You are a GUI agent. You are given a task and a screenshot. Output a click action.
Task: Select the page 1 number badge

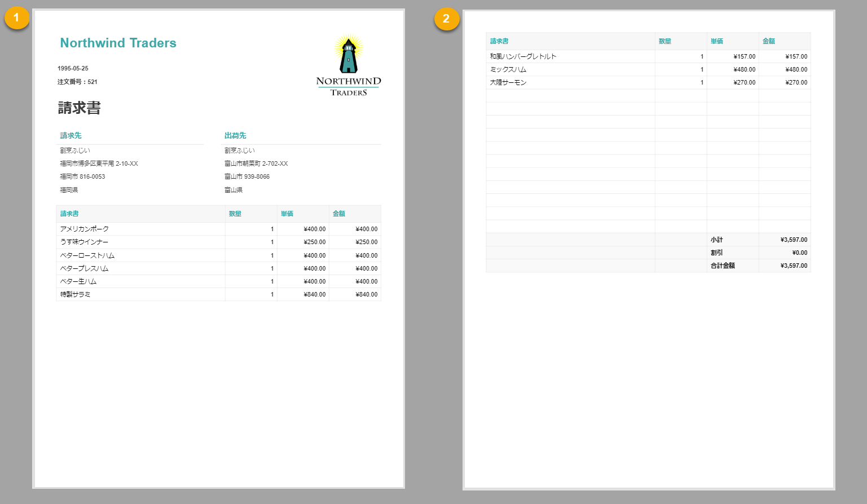pyautogui.click(x=17, y=17)
